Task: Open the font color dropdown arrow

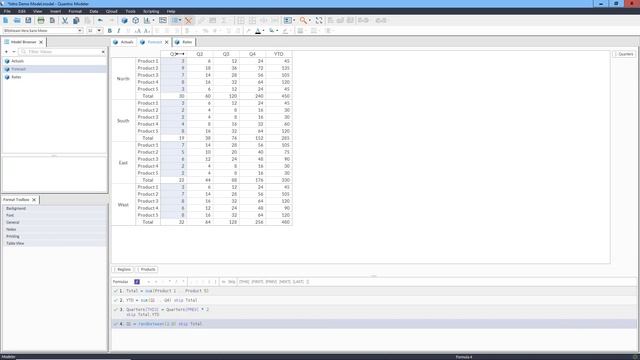Action: pos(263,31)
